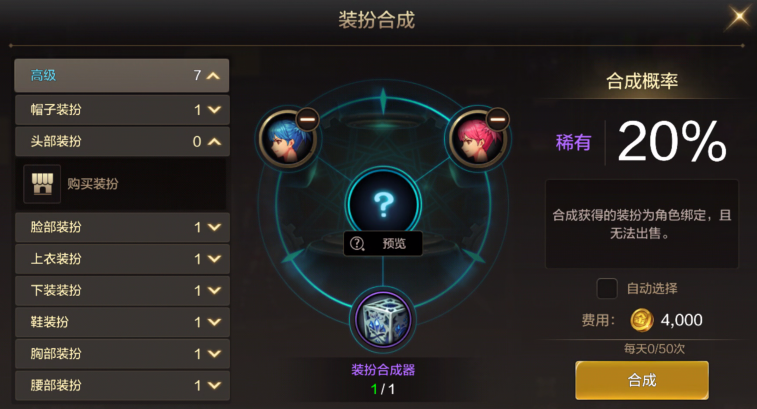This screenshot has width=757, height=409.
Task: Remove the pink-haired costume from synthesis
Action: [x=498, y=119]
